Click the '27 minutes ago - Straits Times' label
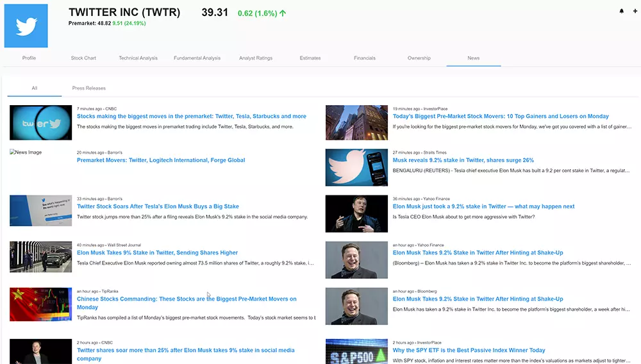Image resolution: width=641 pixels, height=364 pixels. click(x=419, y=153)
